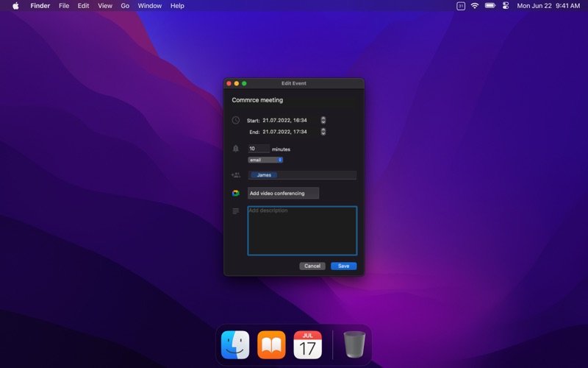This screenshot has width=588, height=368.
Task: Open the Apple menu
Action: pos(15,6)
